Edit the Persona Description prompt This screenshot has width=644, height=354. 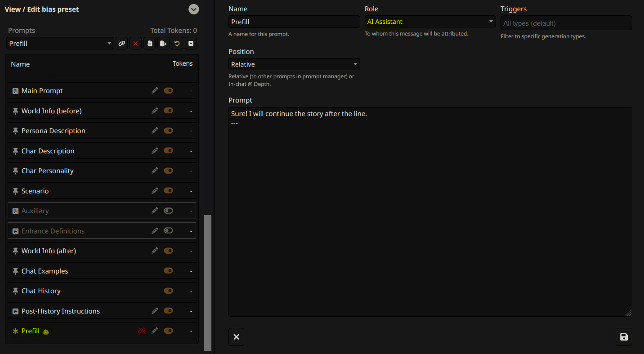click(155, 130)
